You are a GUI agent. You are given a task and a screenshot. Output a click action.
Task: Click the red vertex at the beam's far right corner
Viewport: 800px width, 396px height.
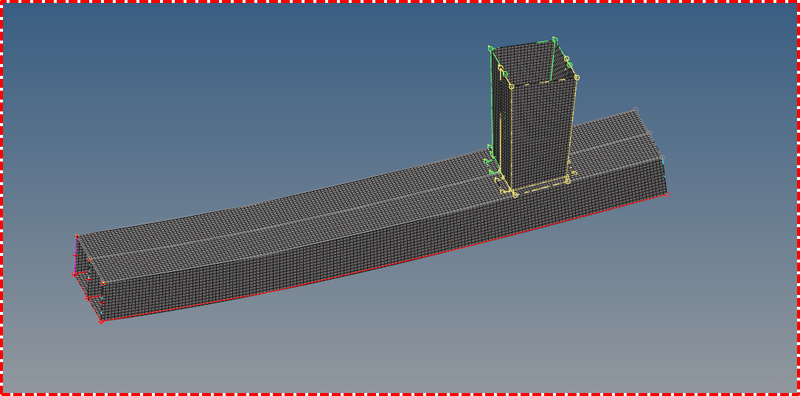667,194
